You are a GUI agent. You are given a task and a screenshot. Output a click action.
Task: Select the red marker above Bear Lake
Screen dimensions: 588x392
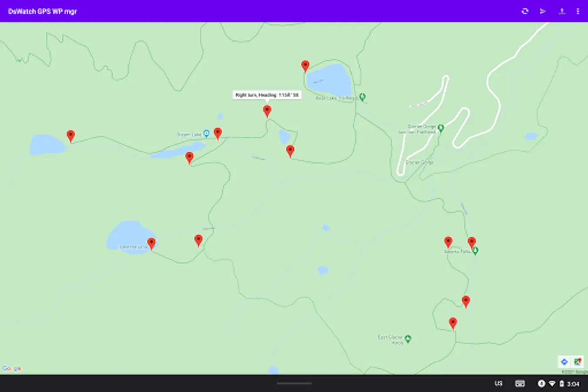pyautogui.click(x=305, y=66)
